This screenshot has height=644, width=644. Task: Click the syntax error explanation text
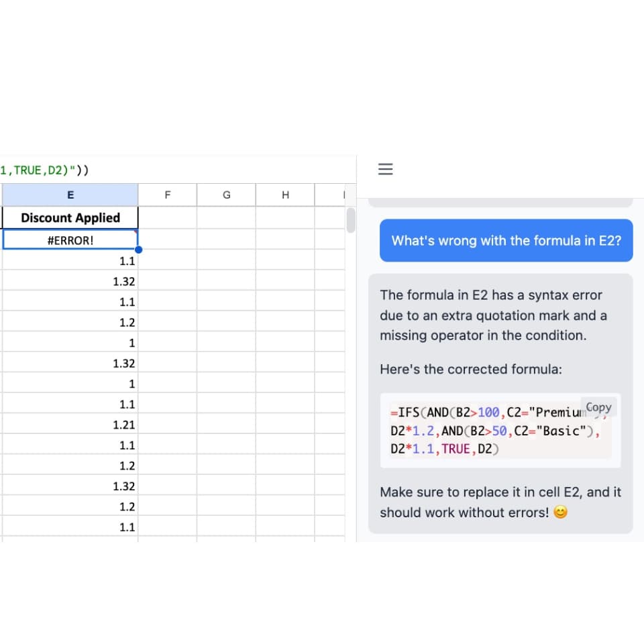point(493,315)
